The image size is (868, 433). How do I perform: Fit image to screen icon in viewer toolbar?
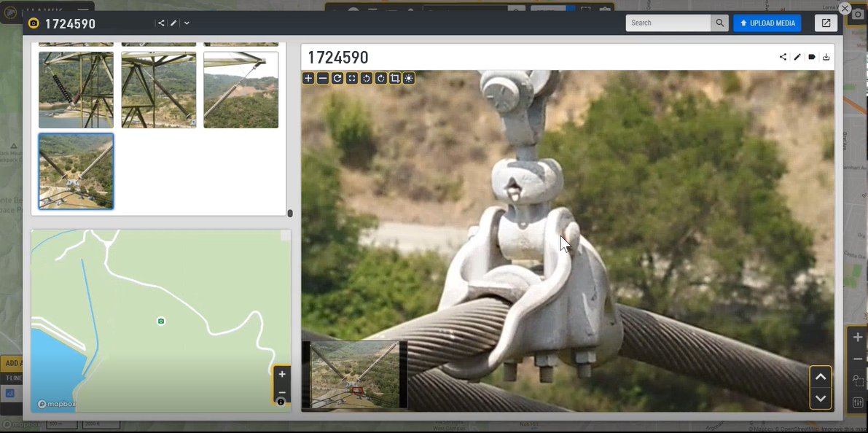click(x=351, y=78)
